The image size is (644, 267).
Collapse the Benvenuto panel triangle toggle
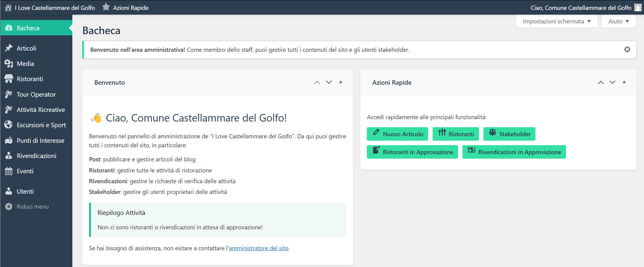coord(341,82)
